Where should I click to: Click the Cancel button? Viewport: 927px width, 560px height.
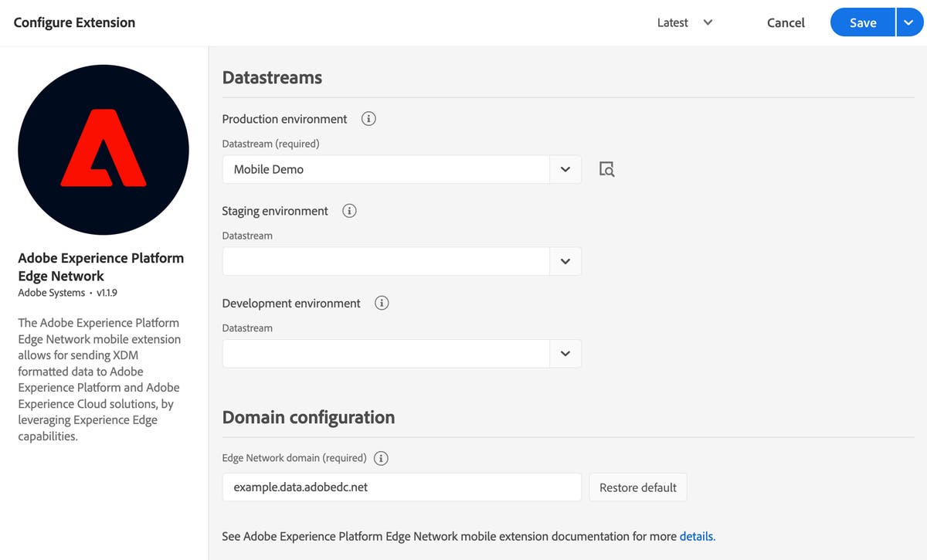pos(786,22)
